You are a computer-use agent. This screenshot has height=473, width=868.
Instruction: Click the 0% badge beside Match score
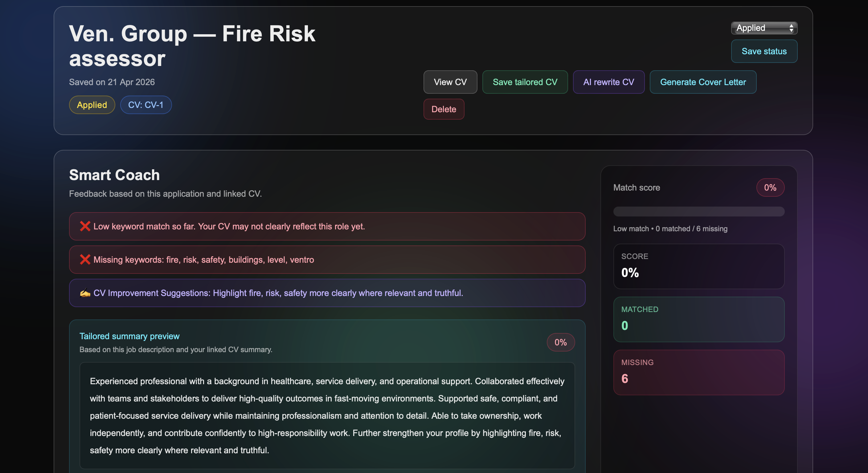pyautogui.click(x=770, y=187)
